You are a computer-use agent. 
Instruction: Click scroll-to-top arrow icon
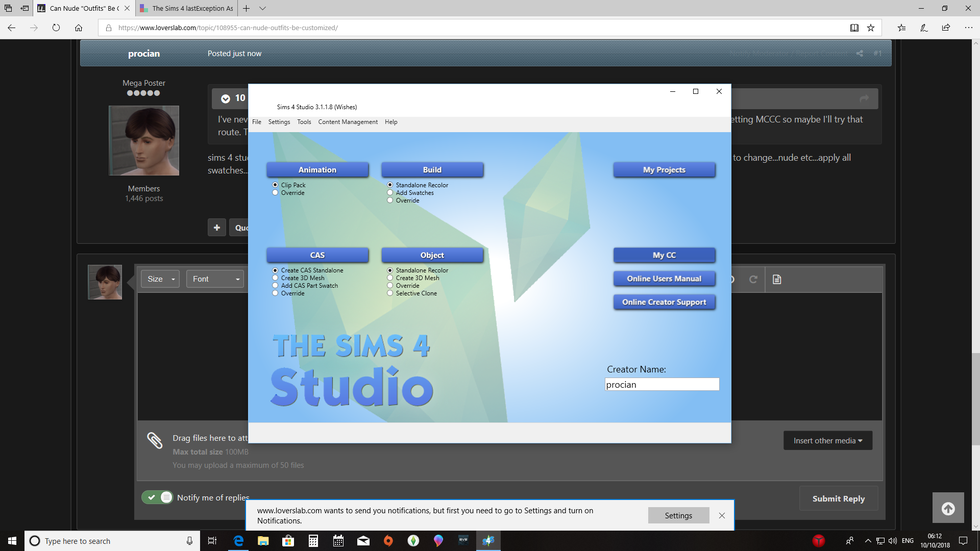click(948, 508)
